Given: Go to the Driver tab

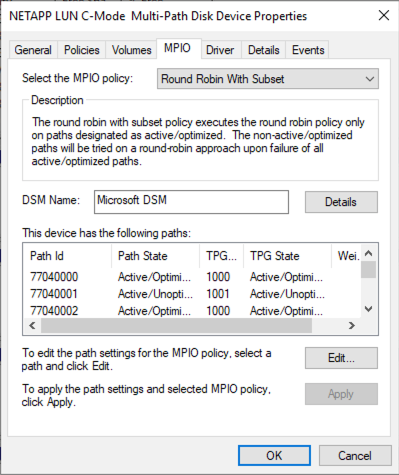Looking at the screenshot, I should [x=220, y=50].
